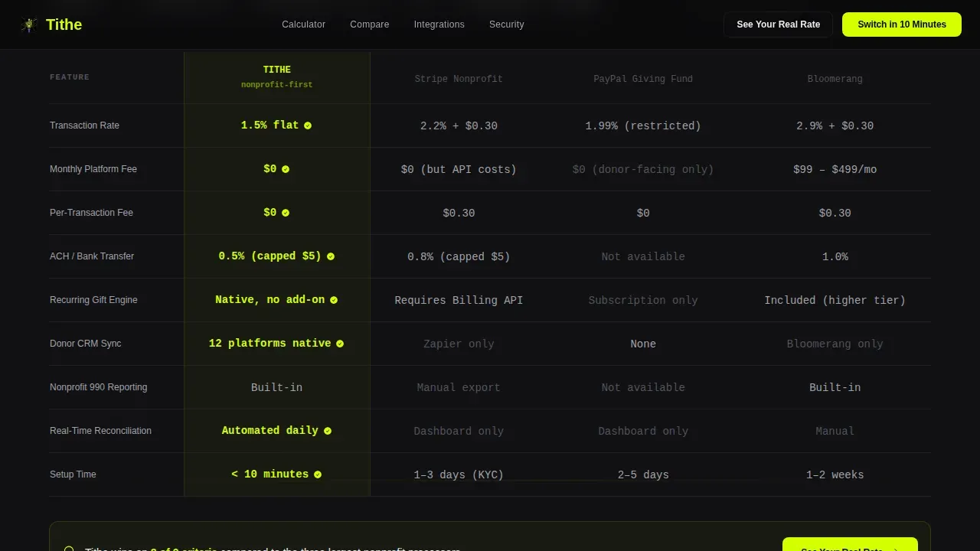Select Bloomerang's 2.9% + $0.30 rate
The width and height of the screenshot is (980, 551).
coord(835,126)
